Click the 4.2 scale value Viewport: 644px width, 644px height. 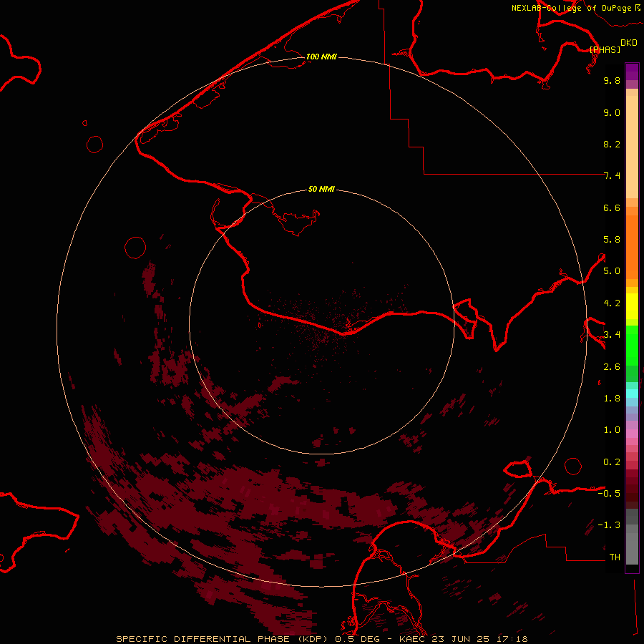pyautogui.click(x=612, y=303)
